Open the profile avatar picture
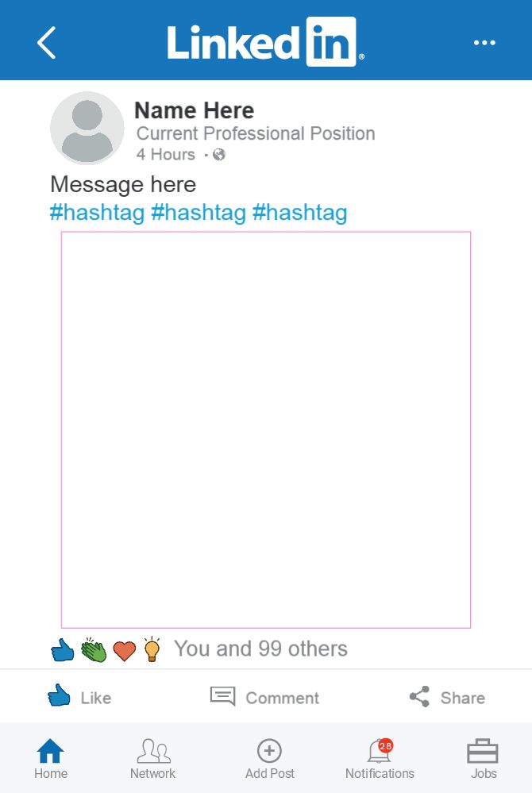This screenshot has height=793, width=532. tap(87, 128)
